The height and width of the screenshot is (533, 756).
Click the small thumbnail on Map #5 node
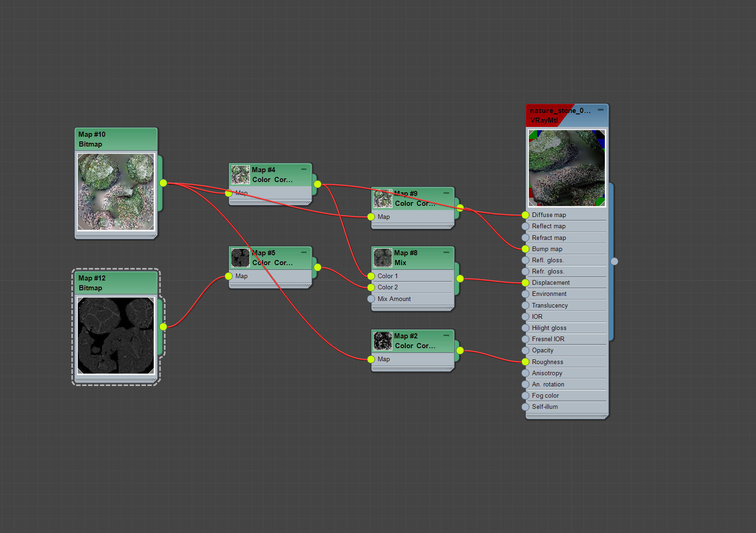(x=241, y=258)
